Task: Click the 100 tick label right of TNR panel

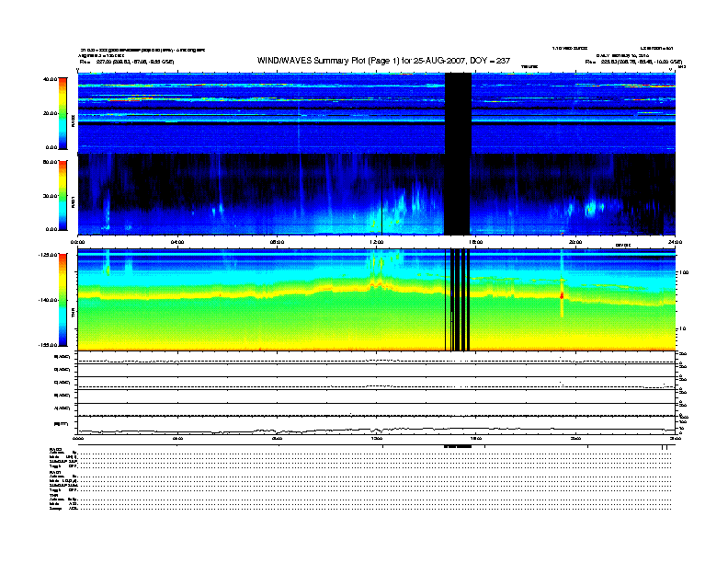Action: click(684, 272)
